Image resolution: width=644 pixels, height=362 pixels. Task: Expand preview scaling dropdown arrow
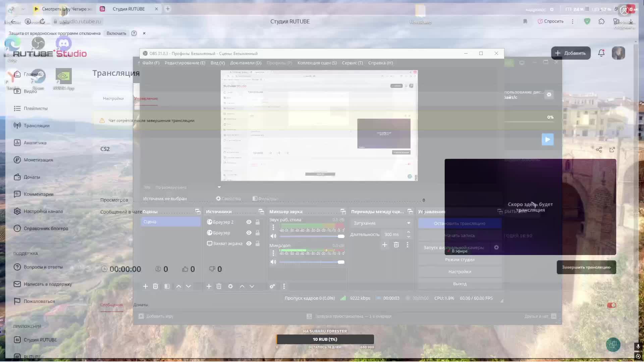pos(219,187)
